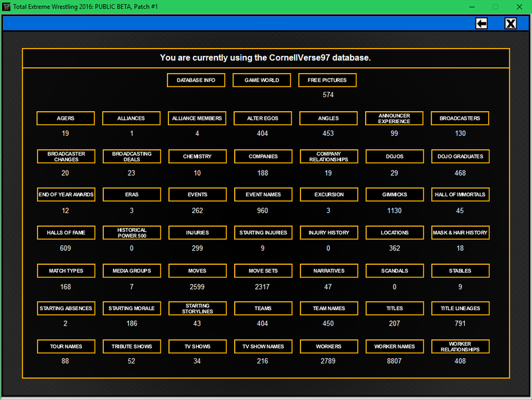
Task: Open Tribute Shows editor
Action: 132,346
